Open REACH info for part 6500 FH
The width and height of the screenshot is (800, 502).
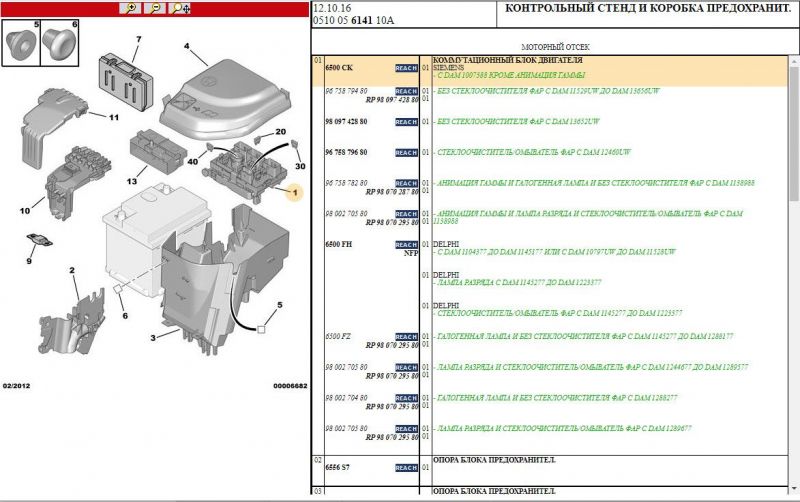(406, 245)
